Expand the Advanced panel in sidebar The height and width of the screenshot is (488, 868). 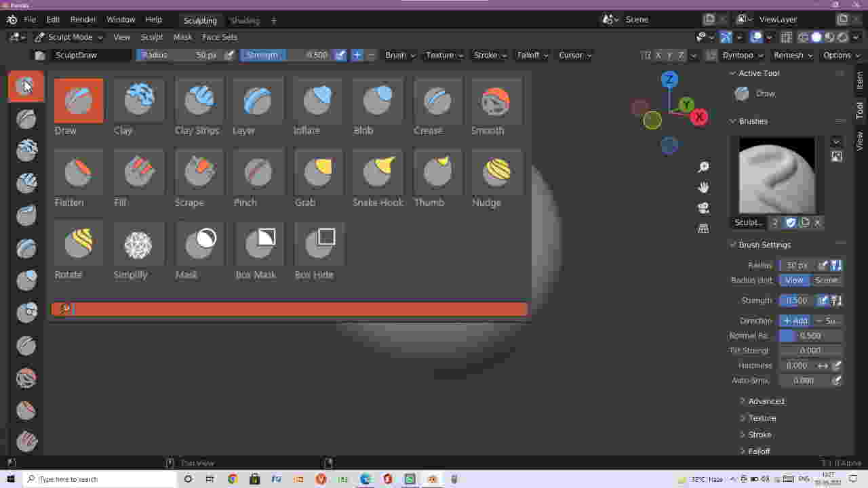click(766, 401)
